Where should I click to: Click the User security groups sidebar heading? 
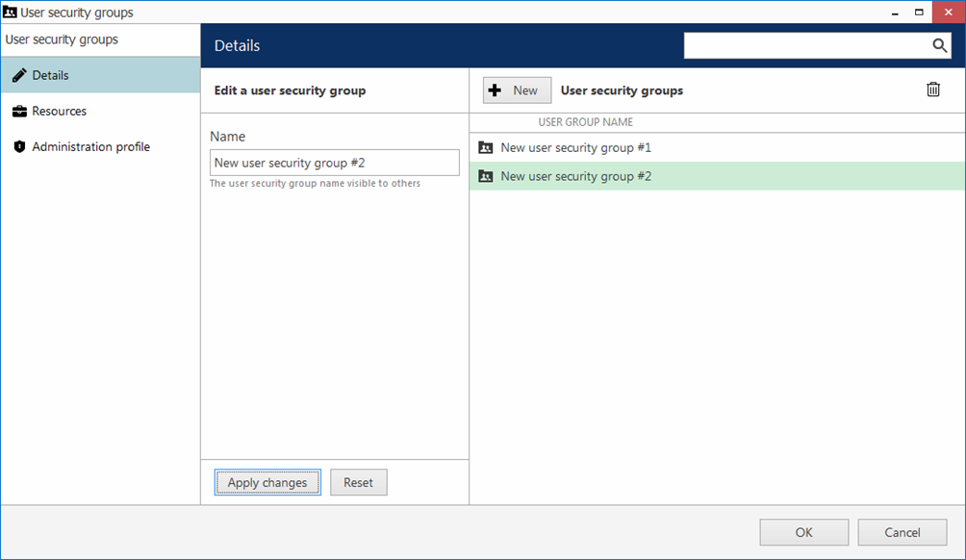pos(63,39)
